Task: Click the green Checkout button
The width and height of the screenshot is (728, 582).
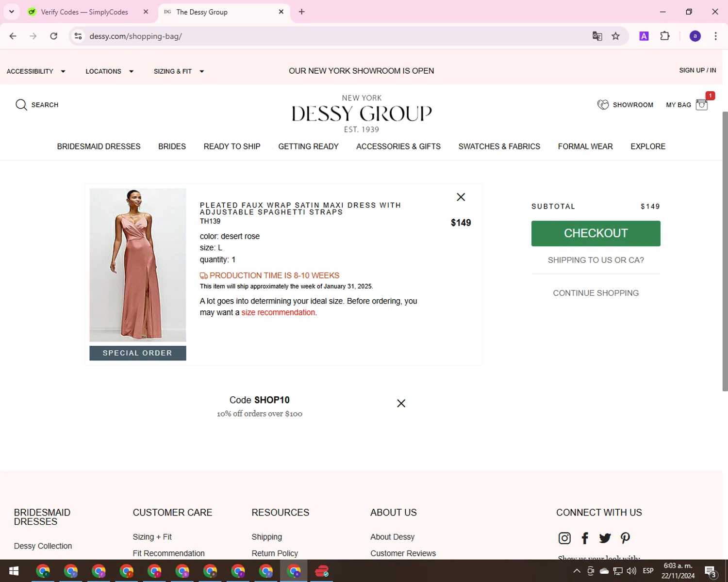Action: [x=596, y=233]
